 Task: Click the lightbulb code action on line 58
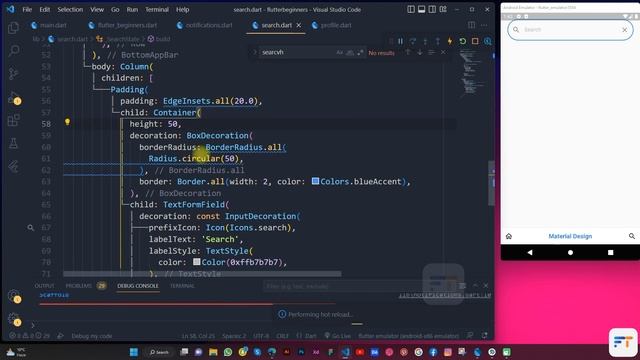tap(67, 122)
